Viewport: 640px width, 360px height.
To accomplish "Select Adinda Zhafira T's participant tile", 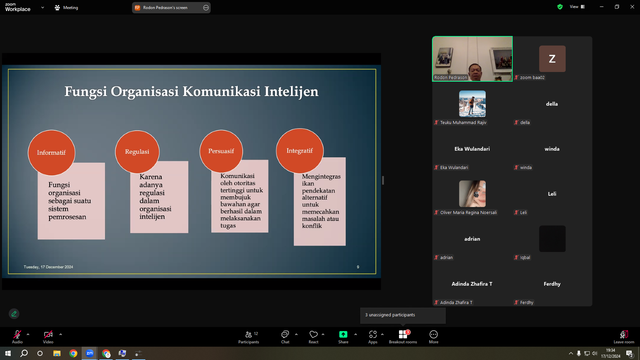I will (472, 284).
